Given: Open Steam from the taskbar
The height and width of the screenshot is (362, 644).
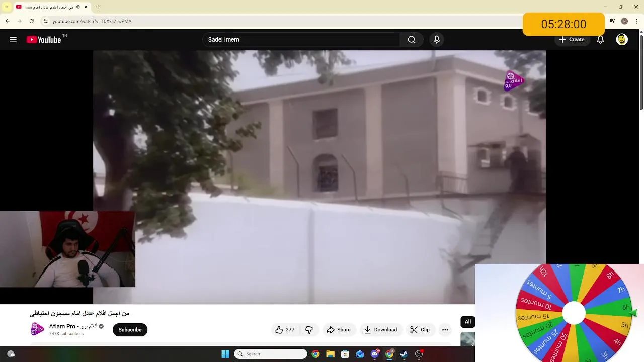Looking at the screenshot, I should [x=404, y=354].
